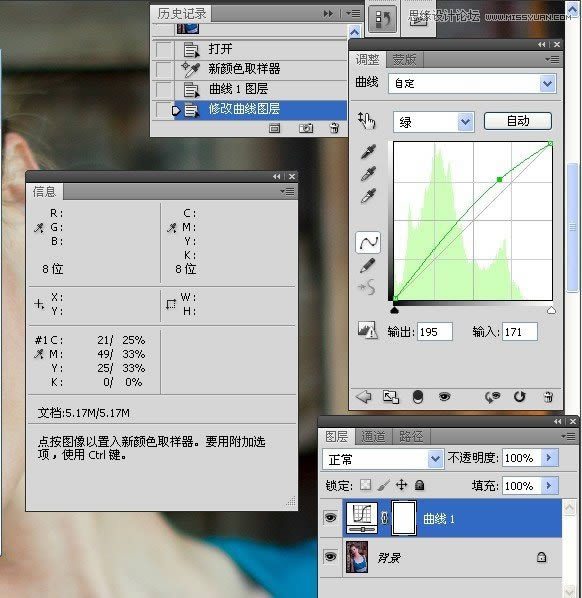Open the 正常 blend mode dropdown
This screenshot has height=598, width=582.
click(383, 458)
